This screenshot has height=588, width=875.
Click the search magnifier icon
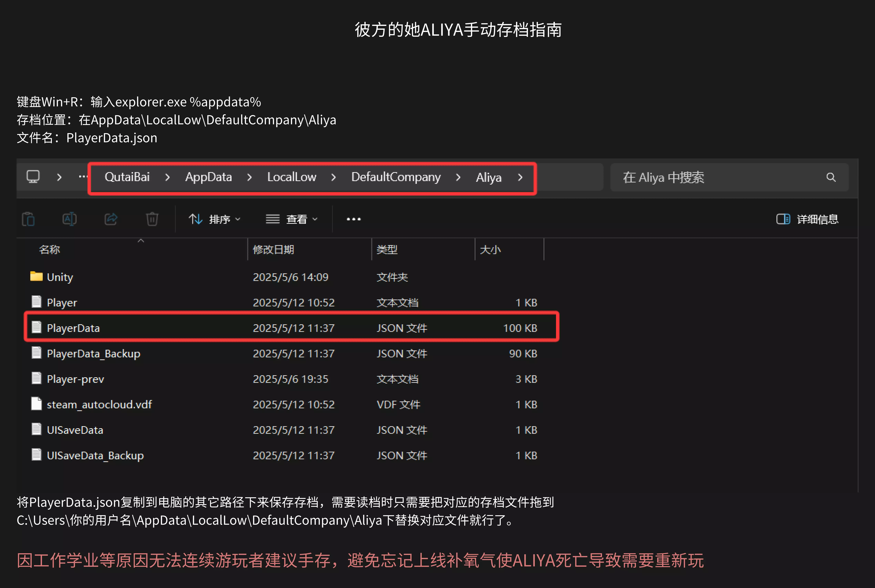831,177
